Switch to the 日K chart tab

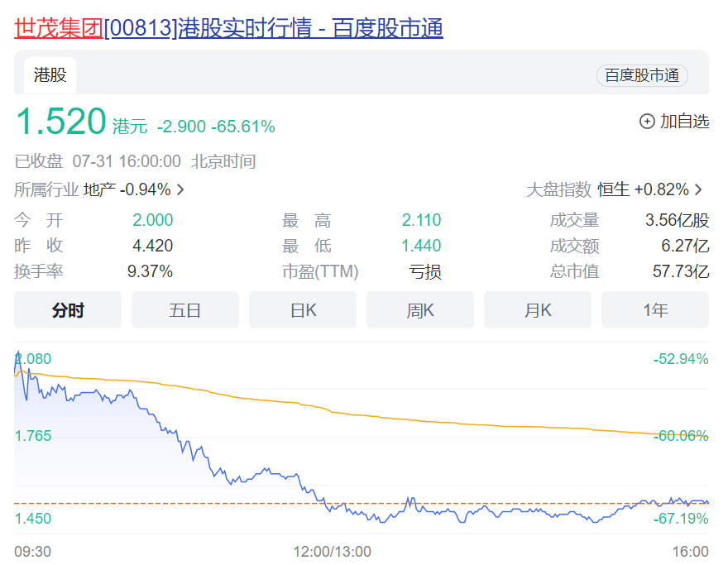[x=303, y=310]
